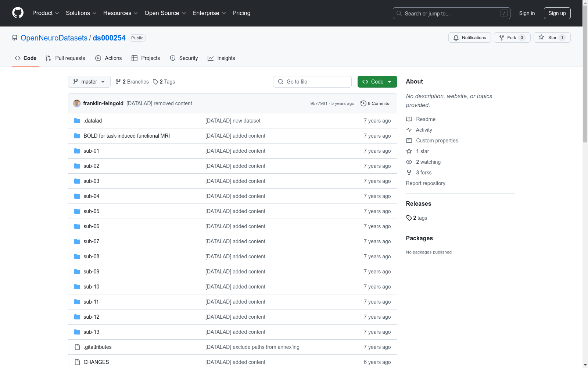The width and height of the screenshot is (588, 368).
Task: Switch to the Pull requests tab
Action: [x=65, y=58]
